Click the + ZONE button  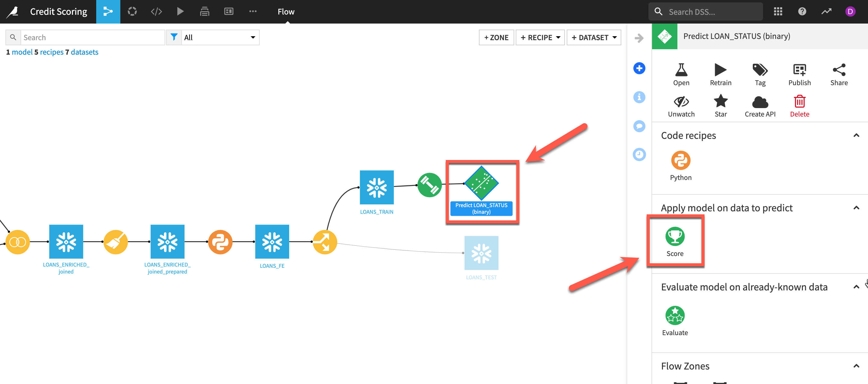[x=496, y=37]
